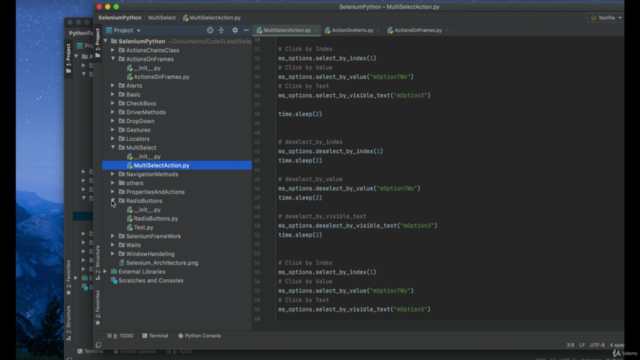Close the ActionOnAlerts.py tab

(378, 30)
